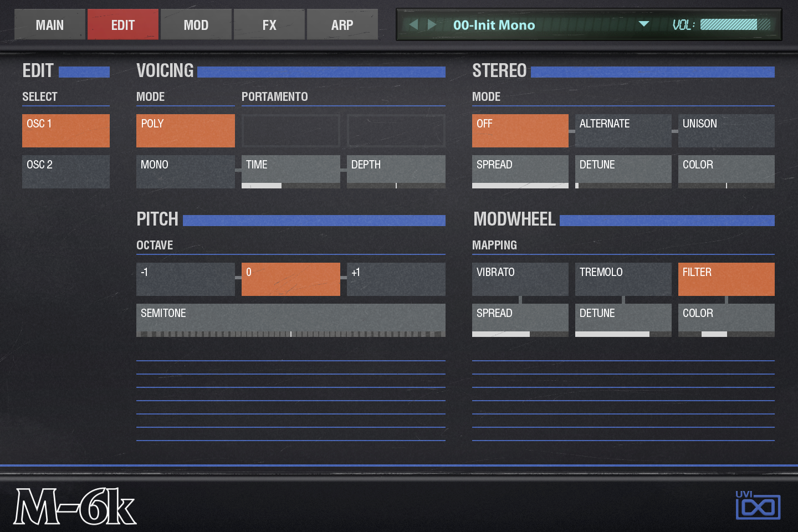The height and width of the screenshot is (532, 798).
Task: Adjust the SEMITONE pitch slider
Action: (291, 320)
